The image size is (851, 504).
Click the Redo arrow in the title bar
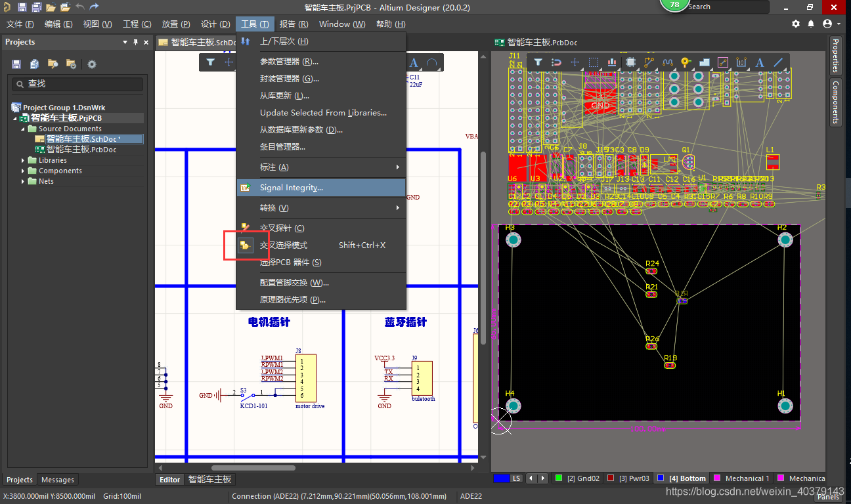click(95, 7)
